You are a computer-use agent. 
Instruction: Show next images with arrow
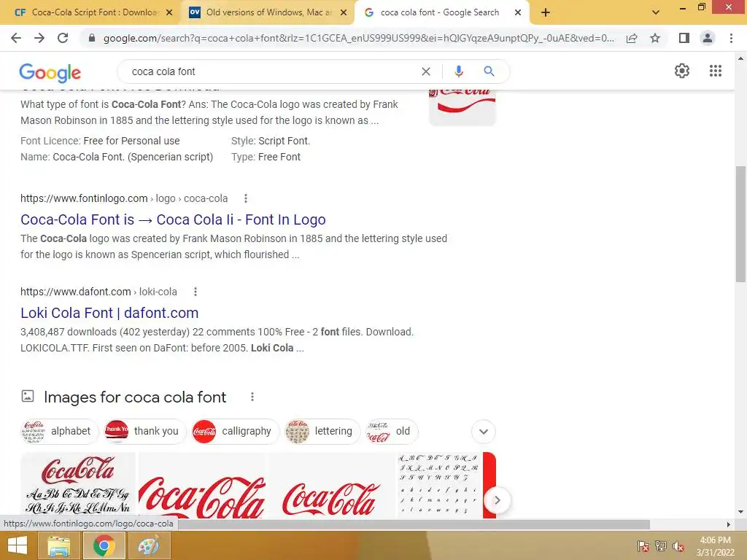(x=497, y=500)
